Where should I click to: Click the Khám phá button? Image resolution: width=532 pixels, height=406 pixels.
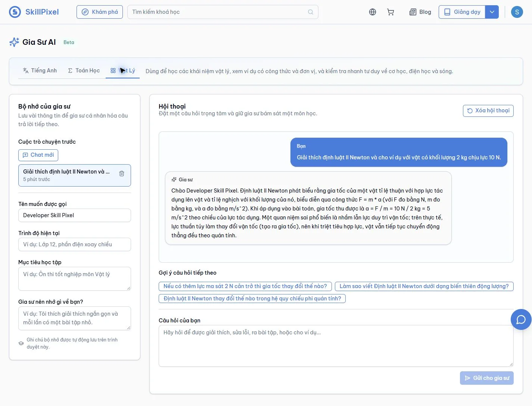pos(100,12)
